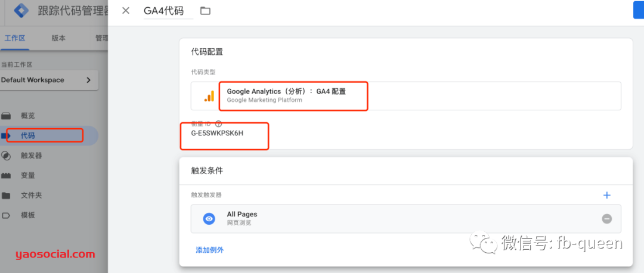Click the 概览 briefcase icon
644x273 pixels.
point(6,116)
